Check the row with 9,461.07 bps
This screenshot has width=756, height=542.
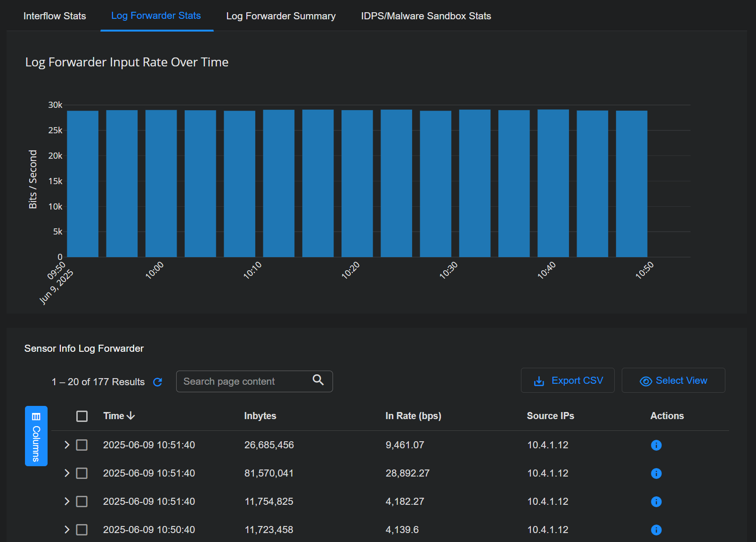82,445
